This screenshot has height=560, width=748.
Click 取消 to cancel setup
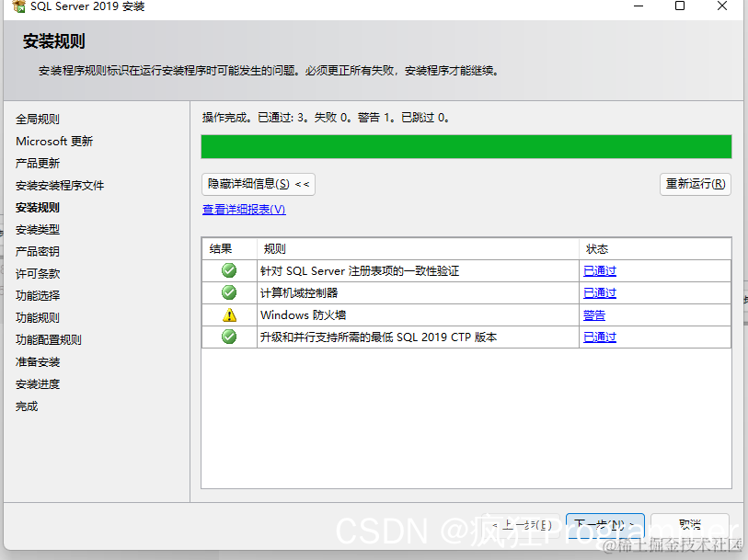click(690, 525)
